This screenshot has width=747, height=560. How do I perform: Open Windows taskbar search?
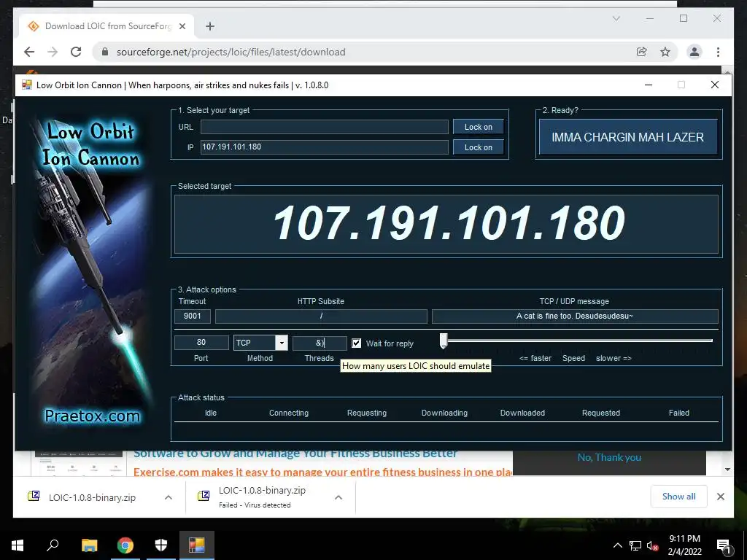(53, 545)
